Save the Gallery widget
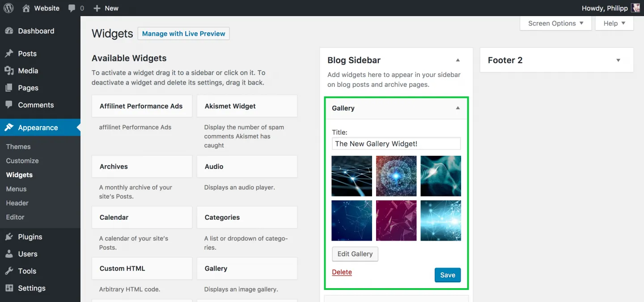644x302 pixels. [x=448, y=275]
